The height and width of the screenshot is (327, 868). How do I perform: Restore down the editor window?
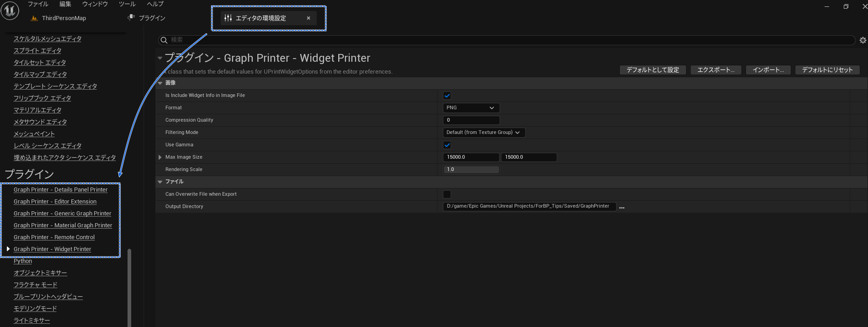point(846,6)
